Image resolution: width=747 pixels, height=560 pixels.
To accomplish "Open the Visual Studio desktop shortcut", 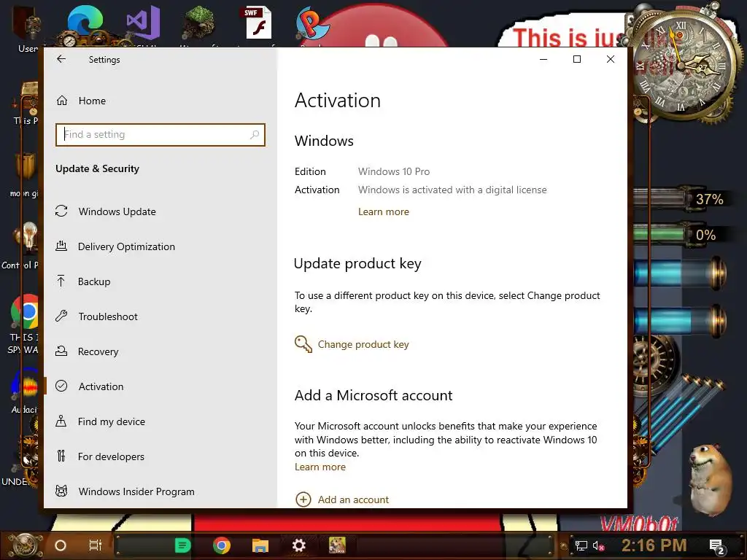I will [x=143, y=22].
